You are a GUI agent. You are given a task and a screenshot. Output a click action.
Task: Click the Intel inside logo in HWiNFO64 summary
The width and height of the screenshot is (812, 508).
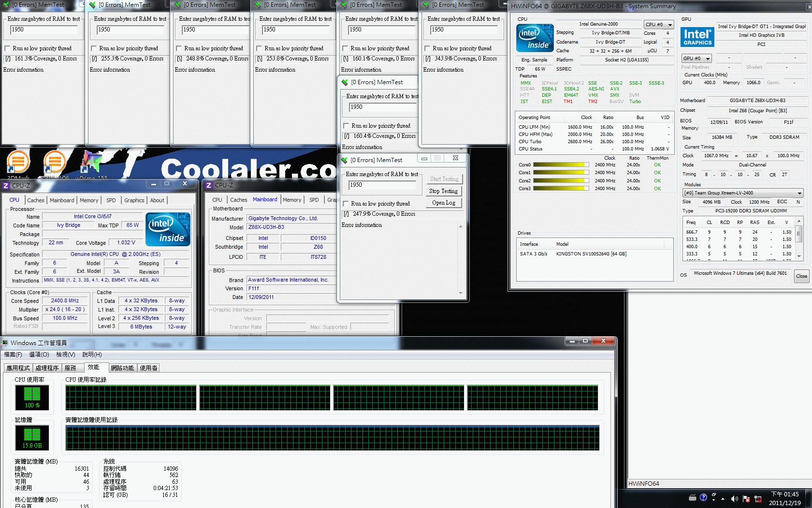point(535,38)
